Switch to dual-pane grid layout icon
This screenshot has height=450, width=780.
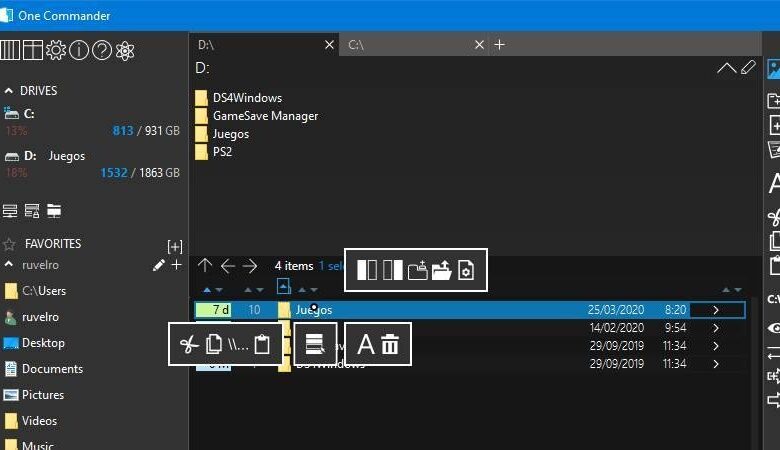tap(33, 50)
